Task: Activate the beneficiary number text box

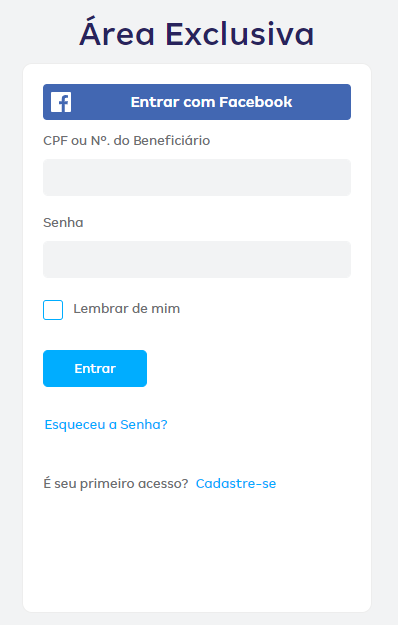Action: click(197, 177)
